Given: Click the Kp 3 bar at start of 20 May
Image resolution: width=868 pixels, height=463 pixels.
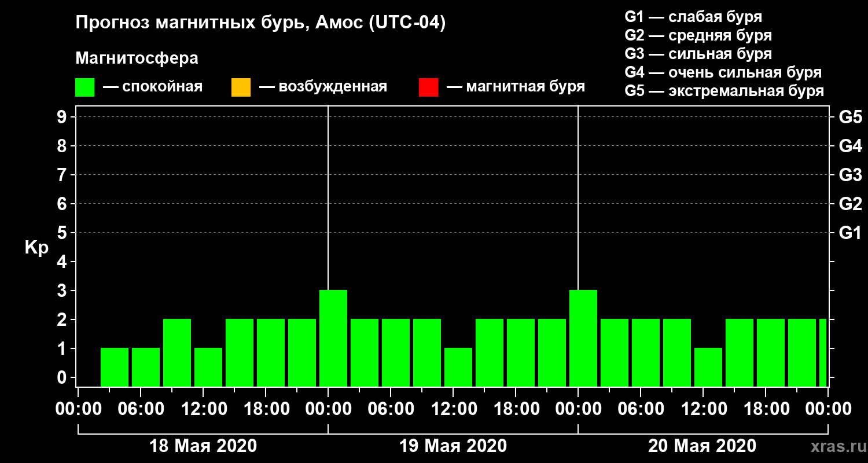Looking at the screenshot, I should 583,338.
